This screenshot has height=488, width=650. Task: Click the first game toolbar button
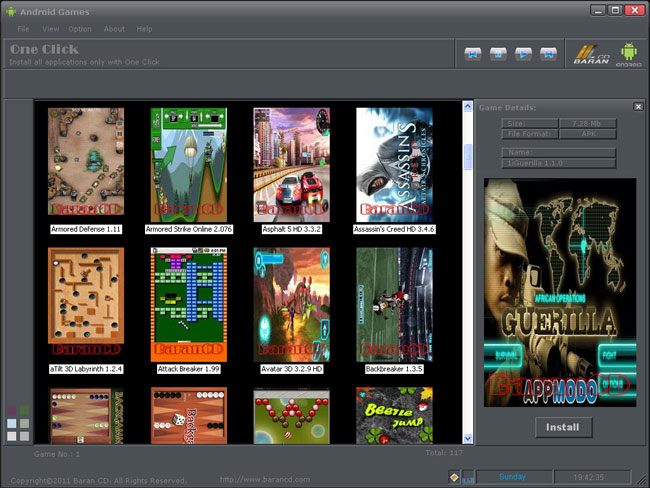tap(473, 54)
